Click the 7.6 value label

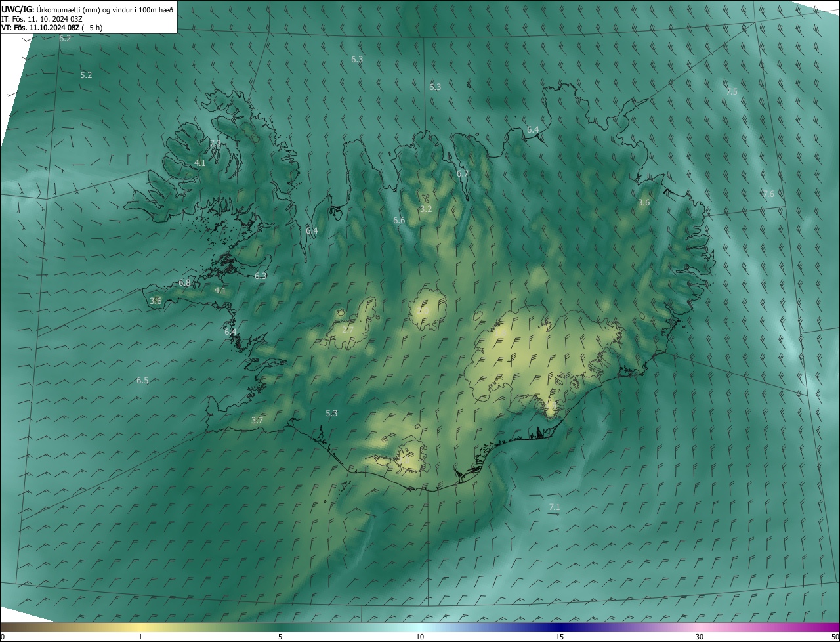768,194
